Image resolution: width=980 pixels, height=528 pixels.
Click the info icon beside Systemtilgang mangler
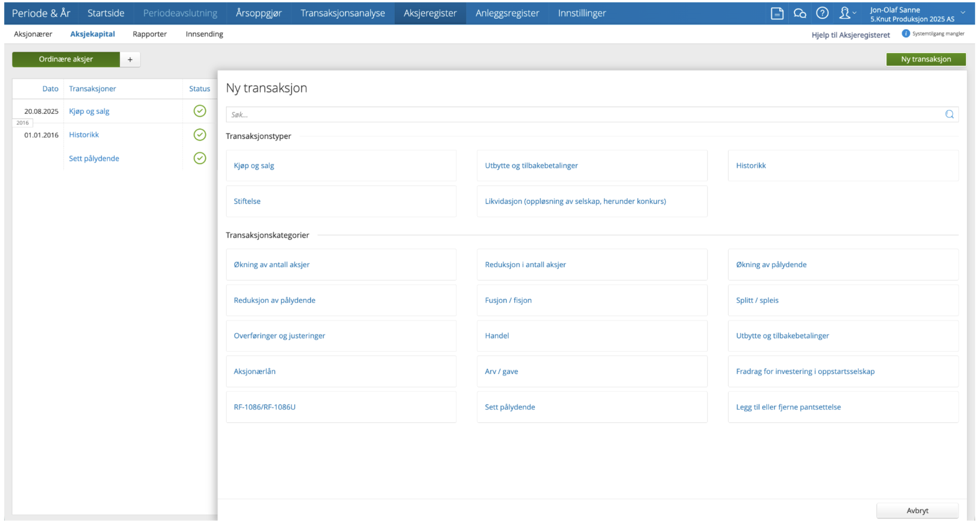905,33
